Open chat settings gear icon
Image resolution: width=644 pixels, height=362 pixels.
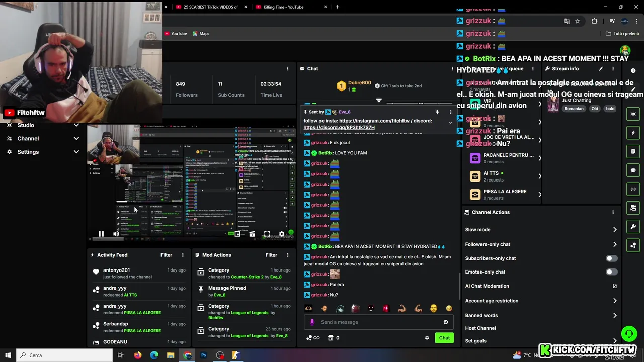(x=427, y=338)
